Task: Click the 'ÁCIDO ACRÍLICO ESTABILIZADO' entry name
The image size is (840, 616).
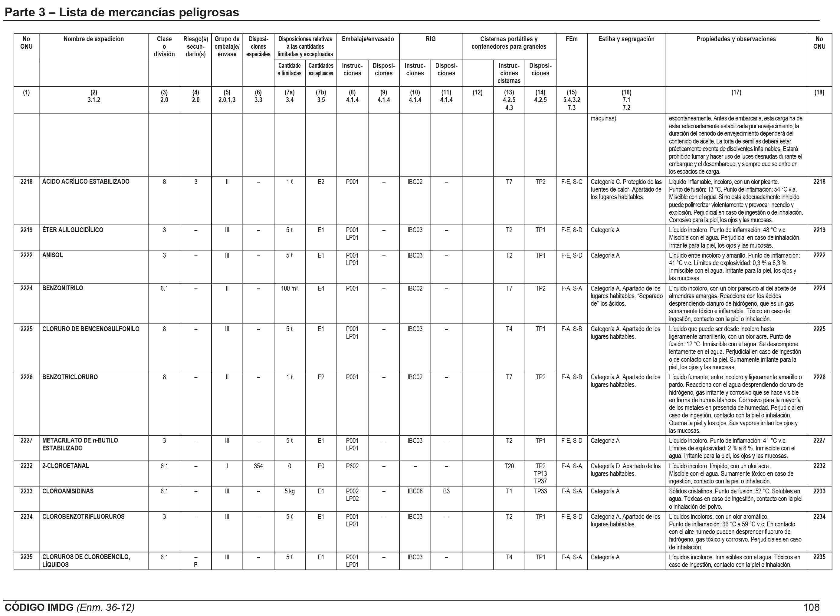Action: (86, 182)
